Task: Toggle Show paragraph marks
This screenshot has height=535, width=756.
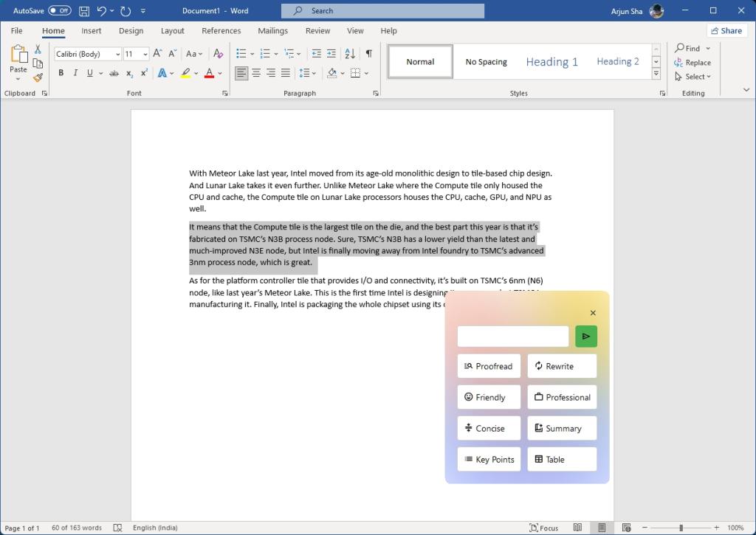Action: (369, 53)
